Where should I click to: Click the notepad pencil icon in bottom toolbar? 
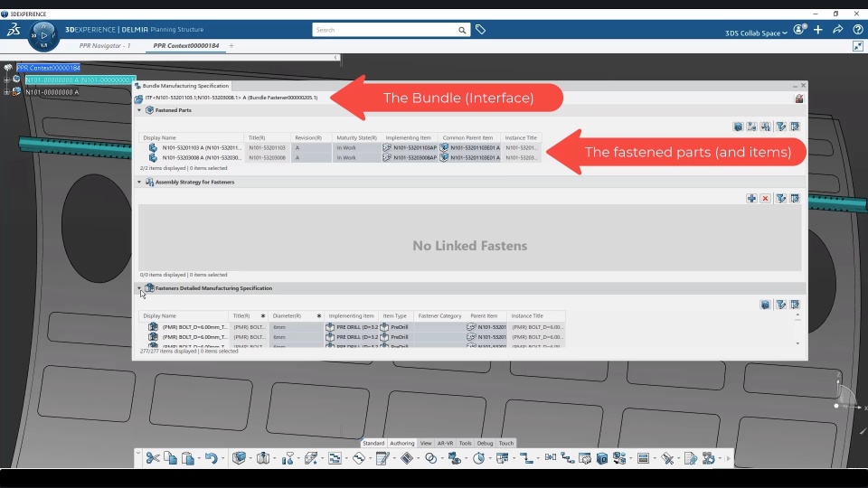[x=382, y=458]
